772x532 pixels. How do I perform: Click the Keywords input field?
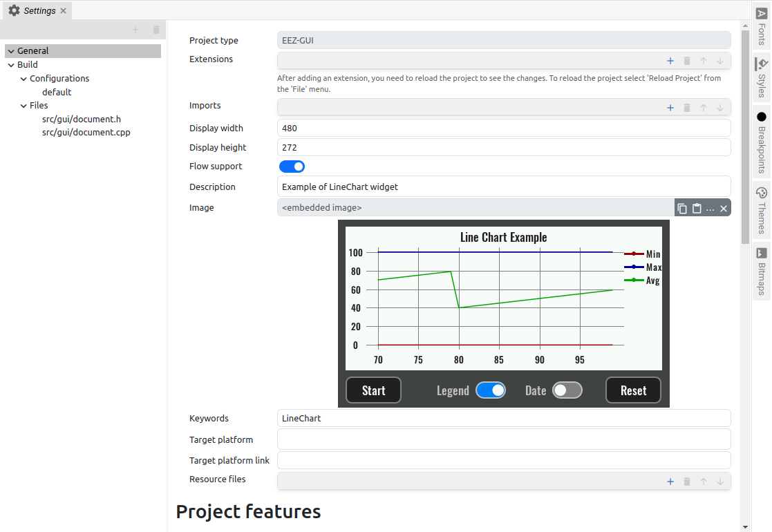pos(504,418)
